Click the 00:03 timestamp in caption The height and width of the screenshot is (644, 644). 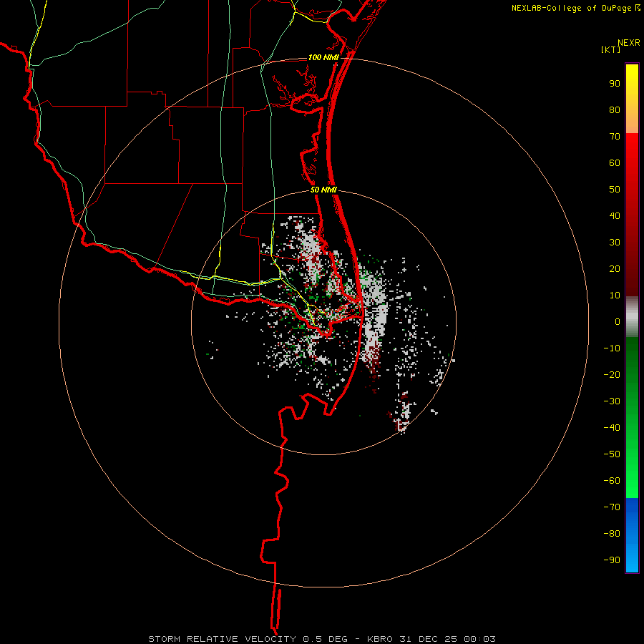pyautogui.click(x=479, y=639)
